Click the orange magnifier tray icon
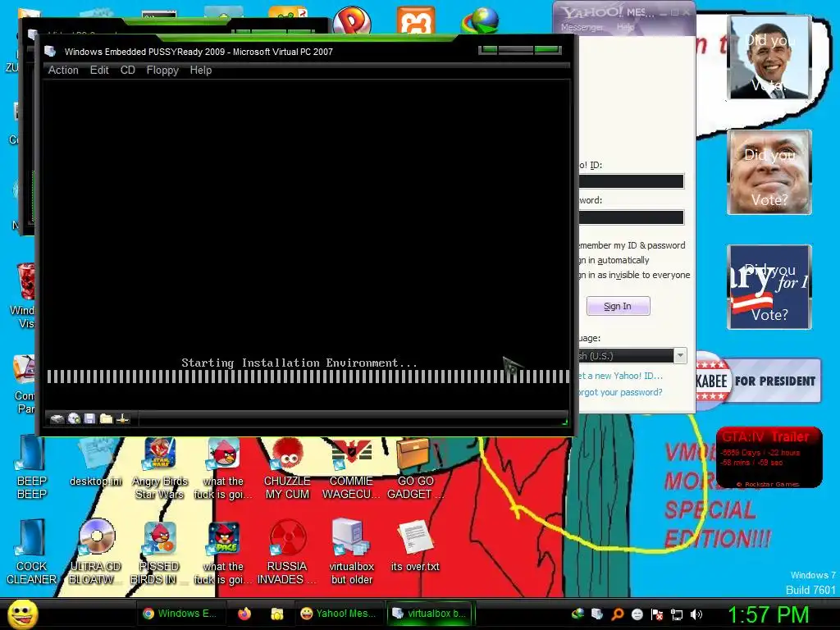 pyautogui.click(x=617, y=614)
